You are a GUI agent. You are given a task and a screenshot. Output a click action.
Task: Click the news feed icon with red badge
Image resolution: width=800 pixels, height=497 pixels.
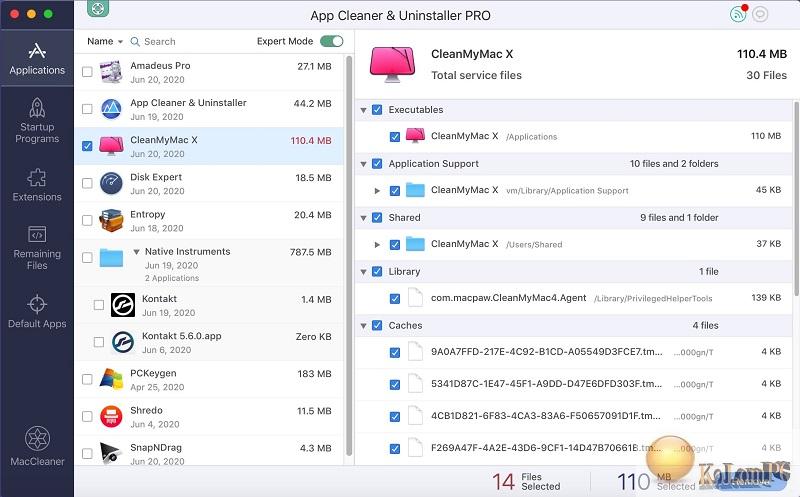pos(738,14)
